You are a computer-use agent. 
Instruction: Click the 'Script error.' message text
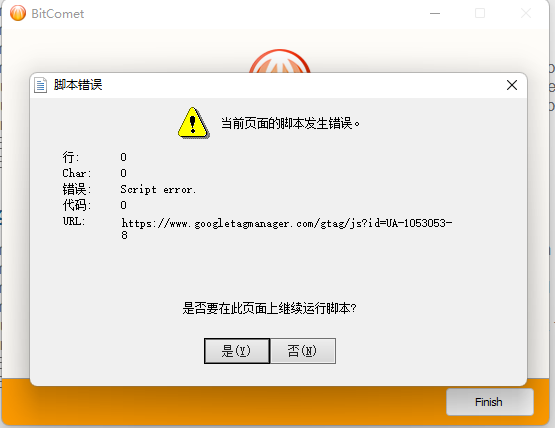tap(158, 189)
